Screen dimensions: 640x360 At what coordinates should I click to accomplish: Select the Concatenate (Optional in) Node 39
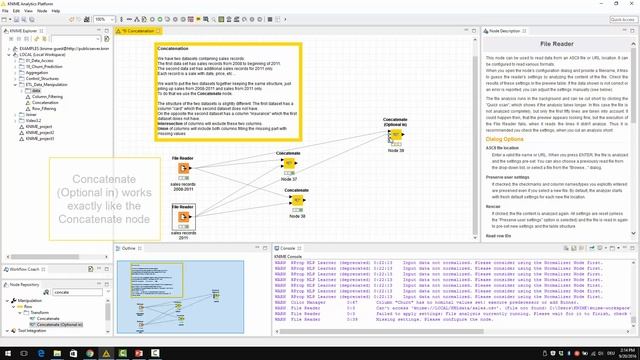pos(396,134)
